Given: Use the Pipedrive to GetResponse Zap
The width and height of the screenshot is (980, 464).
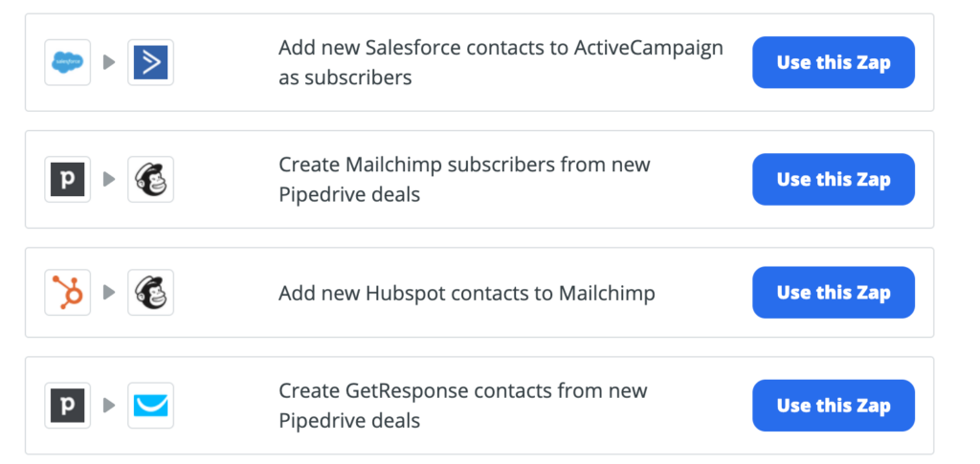Looking at the screenshot, I should (x=833, y=406).
